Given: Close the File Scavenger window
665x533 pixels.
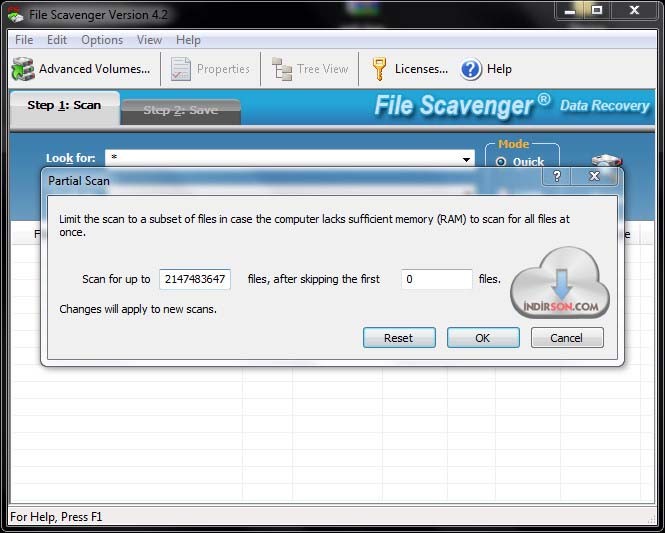Looking at the screenshot, I should pyautogui.click(x=634, y=11).
